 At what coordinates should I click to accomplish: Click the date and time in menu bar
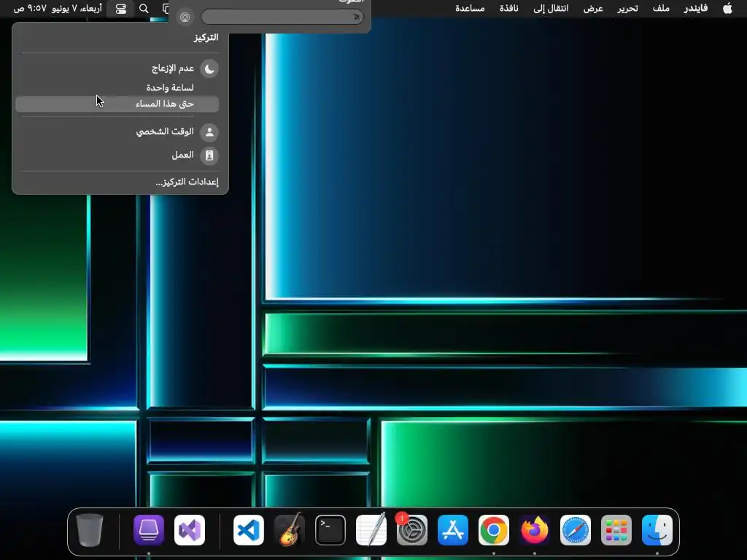click(x=58, y=9)
